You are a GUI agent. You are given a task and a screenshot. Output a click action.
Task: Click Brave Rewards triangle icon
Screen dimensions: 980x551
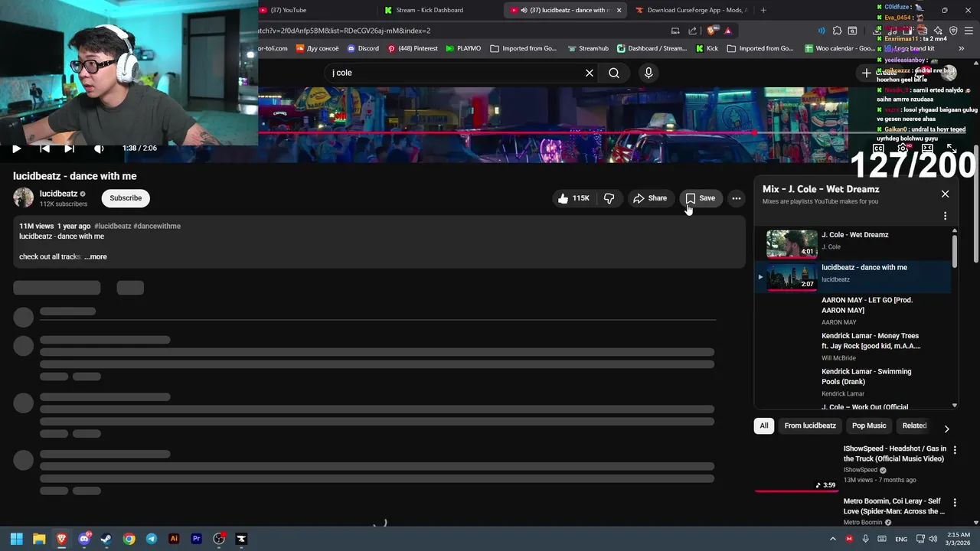pos(727,31)
